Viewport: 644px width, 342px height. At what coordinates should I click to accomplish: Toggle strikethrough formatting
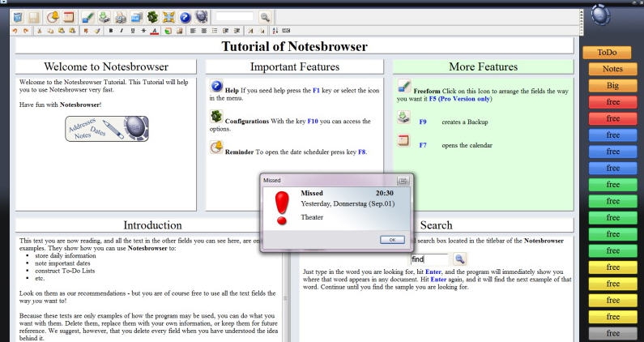(143, 31)
